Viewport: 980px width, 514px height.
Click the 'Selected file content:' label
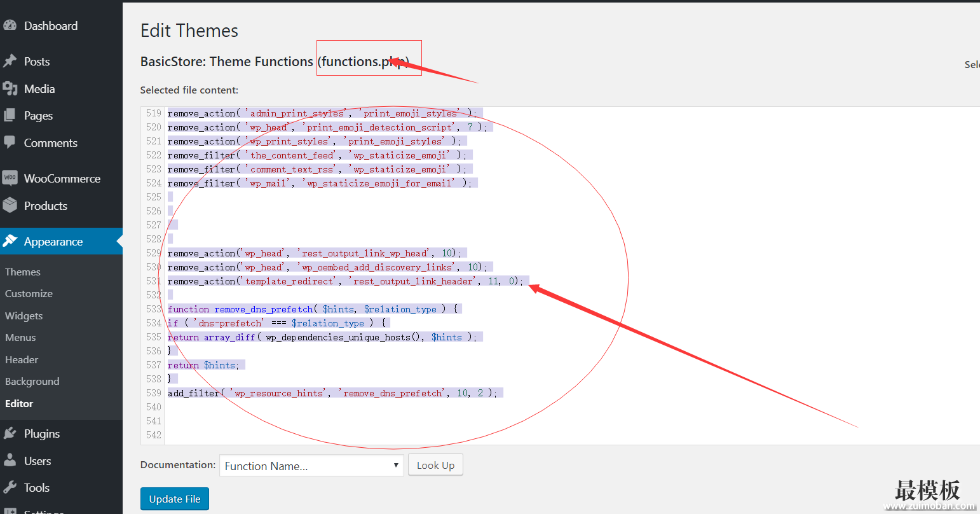click(x=189, y=90)
